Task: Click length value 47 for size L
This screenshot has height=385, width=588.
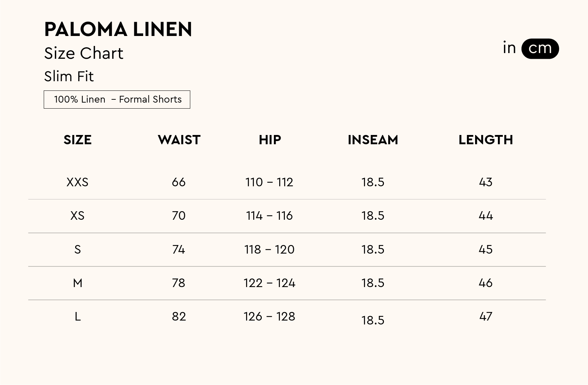Action: click(485, 317)
